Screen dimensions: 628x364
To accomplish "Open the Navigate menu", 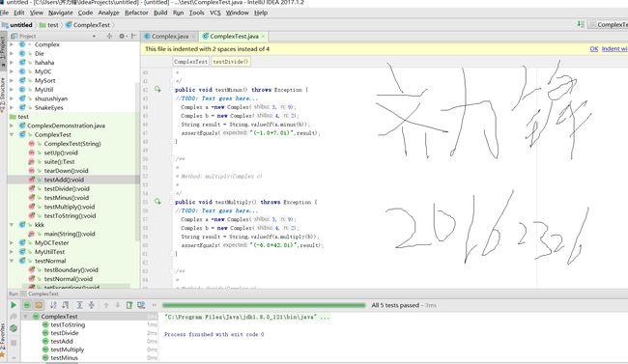I will 61,13.
